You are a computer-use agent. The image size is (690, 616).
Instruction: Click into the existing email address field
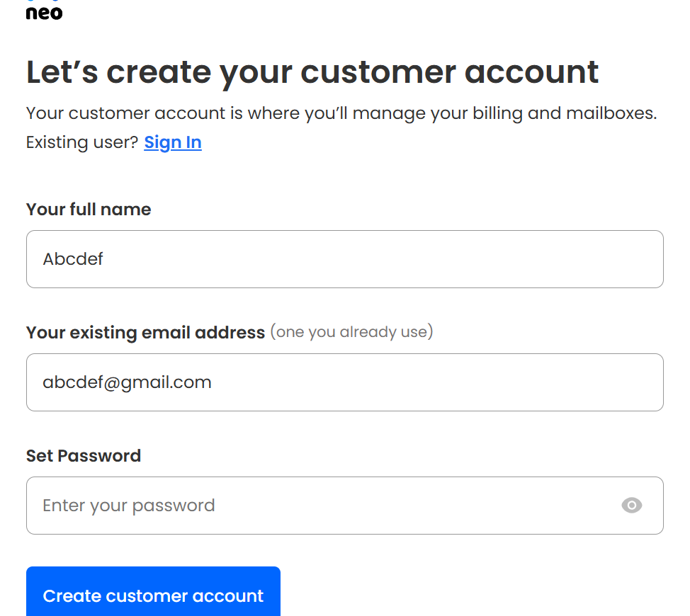[344, 382]
